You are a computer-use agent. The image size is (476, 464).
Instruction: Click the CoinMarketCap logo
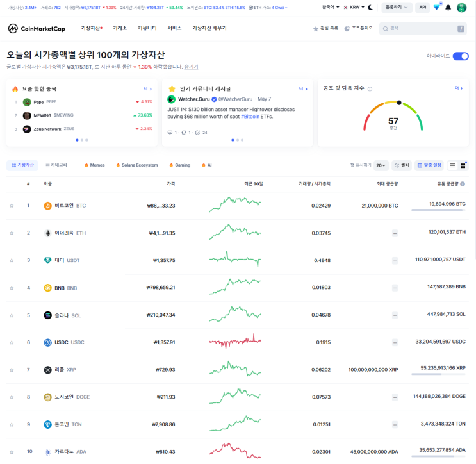click(x=37, y=29)
